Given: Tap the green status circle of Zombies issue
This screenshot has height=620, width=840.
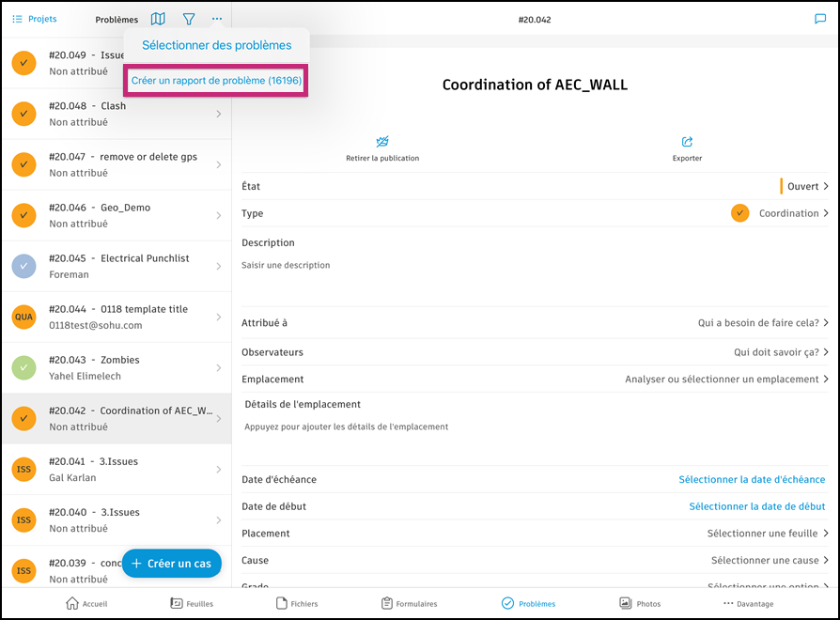Looking at the screenshot, I should (23, 368).
